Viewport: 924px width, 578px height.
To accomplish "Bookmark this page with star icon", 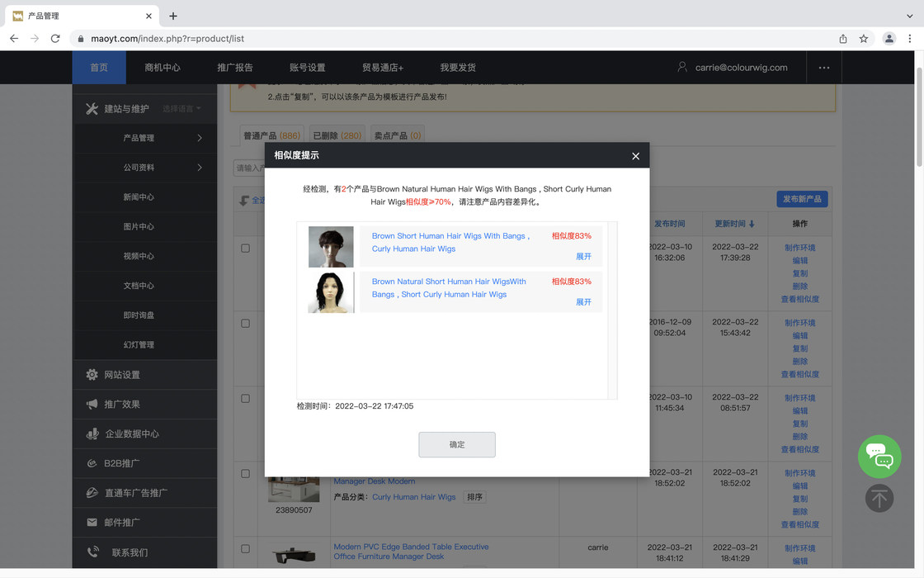I will point(864,39).
